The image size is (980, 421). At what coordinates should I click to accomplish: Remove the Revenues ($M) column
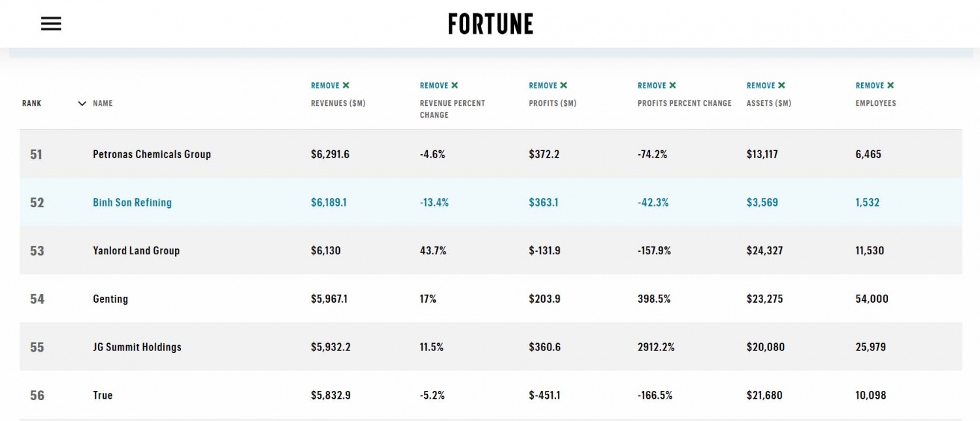click(x=330, y=86)
